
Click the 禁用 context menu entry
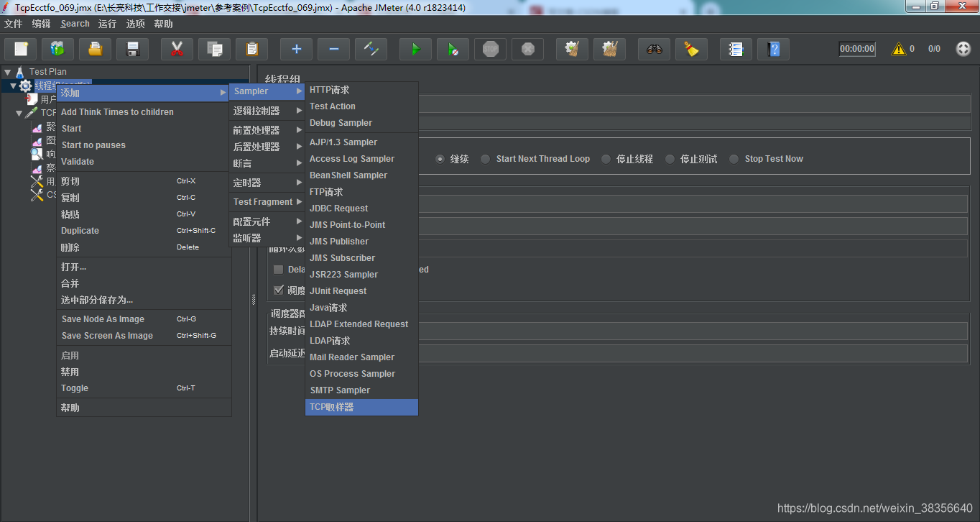click(144, 372)
